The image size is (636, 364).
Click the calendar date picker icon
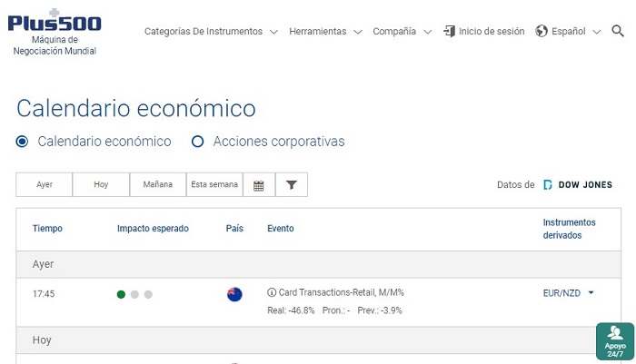(259, 185)
